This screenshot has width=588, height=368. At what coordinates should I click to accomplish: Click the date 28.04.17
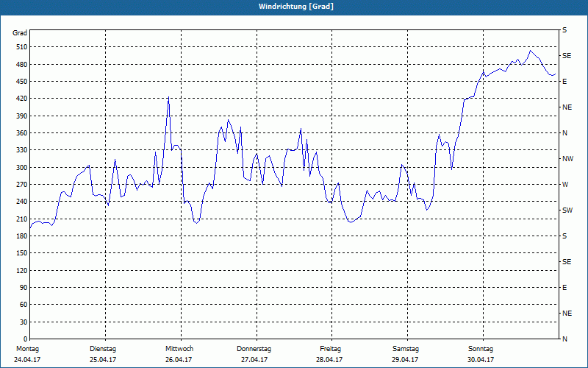[329, 360]
